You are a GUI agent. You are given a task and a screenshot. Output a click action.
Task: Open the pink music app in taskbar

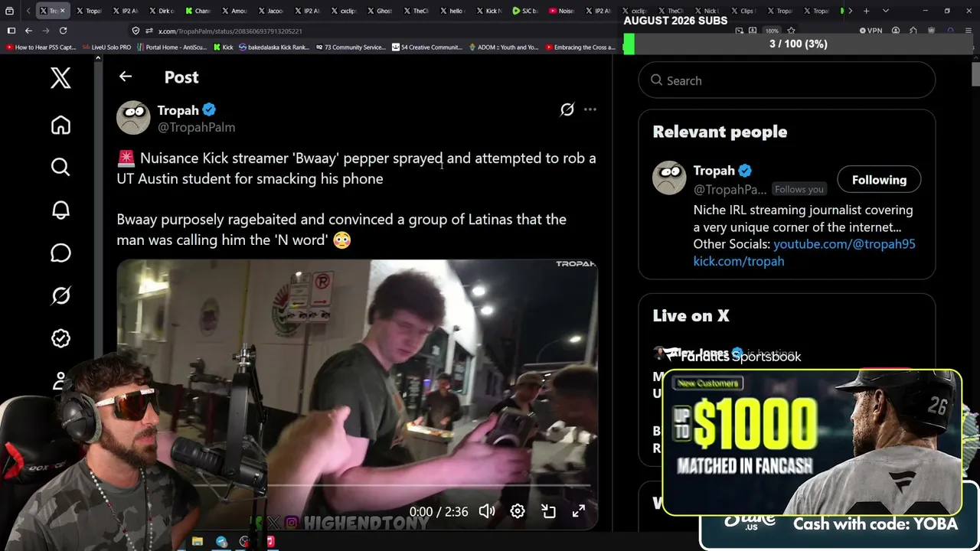click(x=269, y=542)
